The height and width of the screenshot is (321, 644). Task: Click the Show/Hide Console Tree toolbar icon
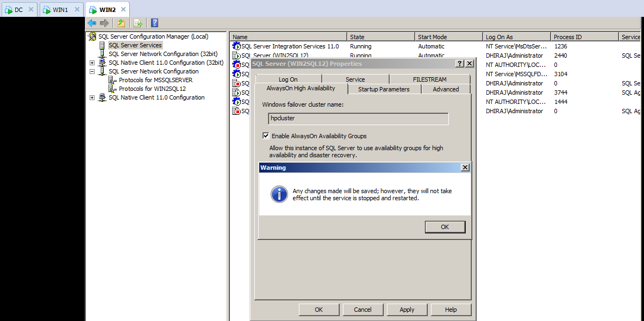click(x=121, y=23)
